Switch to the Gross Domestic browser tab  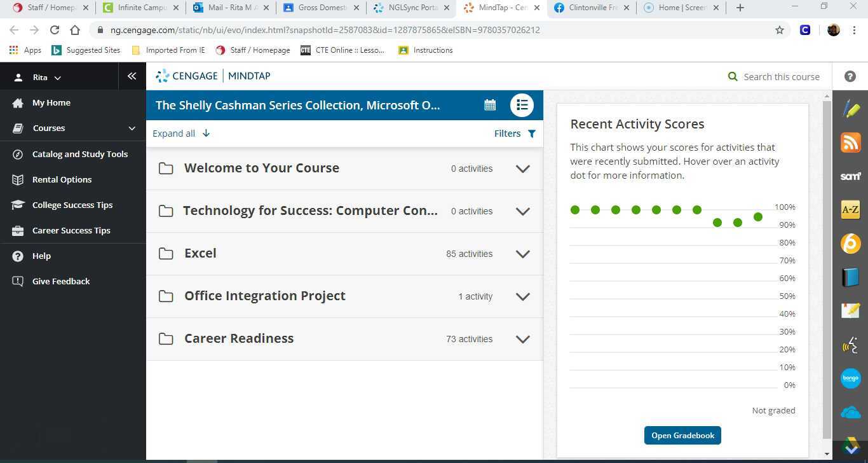pyautogui.click(x=322, y=8)
